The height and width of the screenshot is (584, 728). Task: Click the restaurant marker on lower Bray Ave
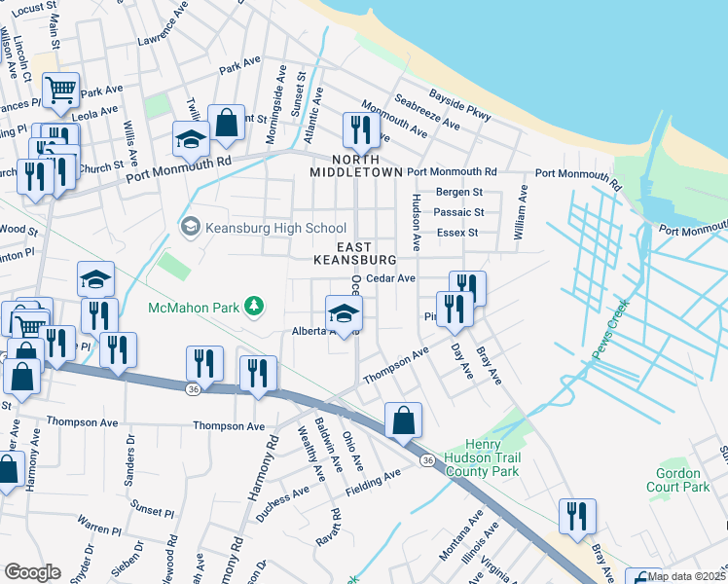[x=577, y=520]
